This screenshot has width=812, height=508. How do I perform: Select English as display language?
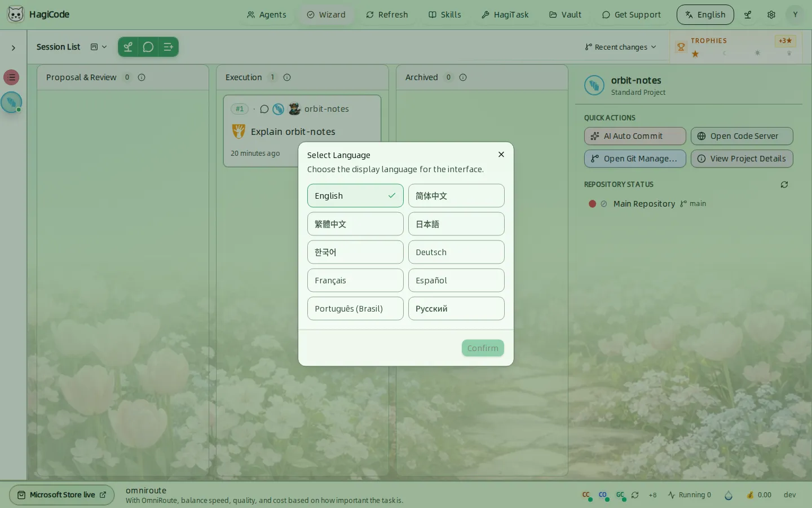(x=355, y=196)
